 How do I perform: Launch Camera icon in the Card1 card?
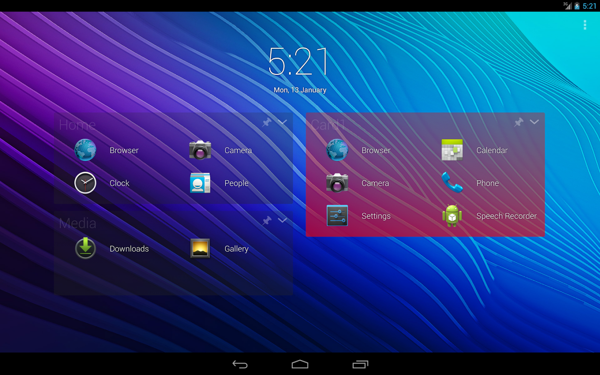click(x=337, y=183)
